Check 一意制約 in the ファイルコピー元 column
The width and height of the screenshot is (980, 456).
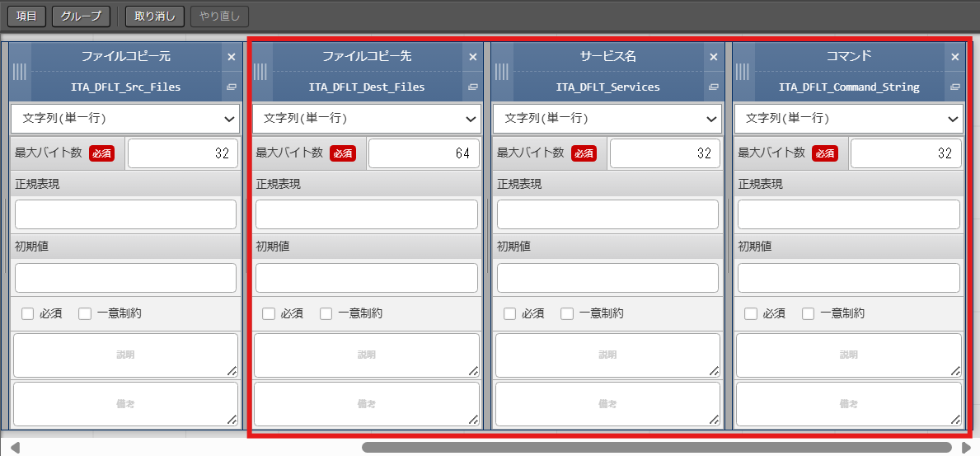pos(85,314)
